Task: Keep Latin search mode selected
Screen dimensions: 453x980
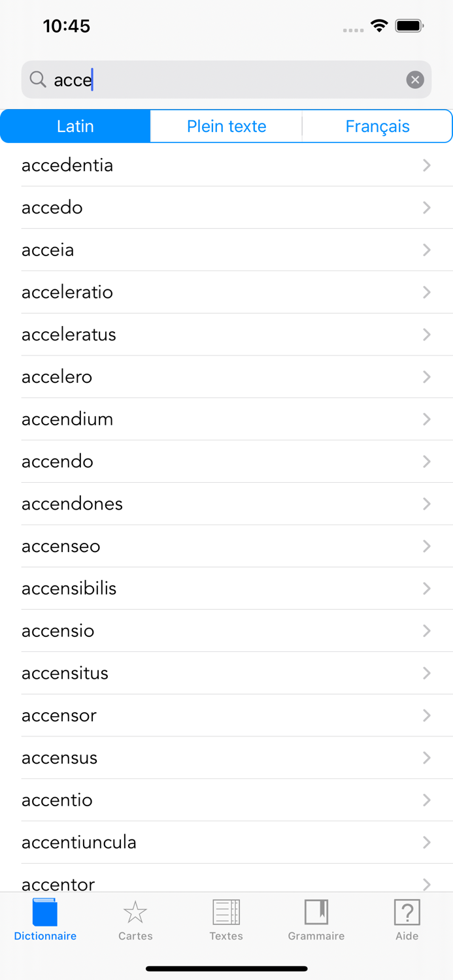Action: click(x=75, y=126)
